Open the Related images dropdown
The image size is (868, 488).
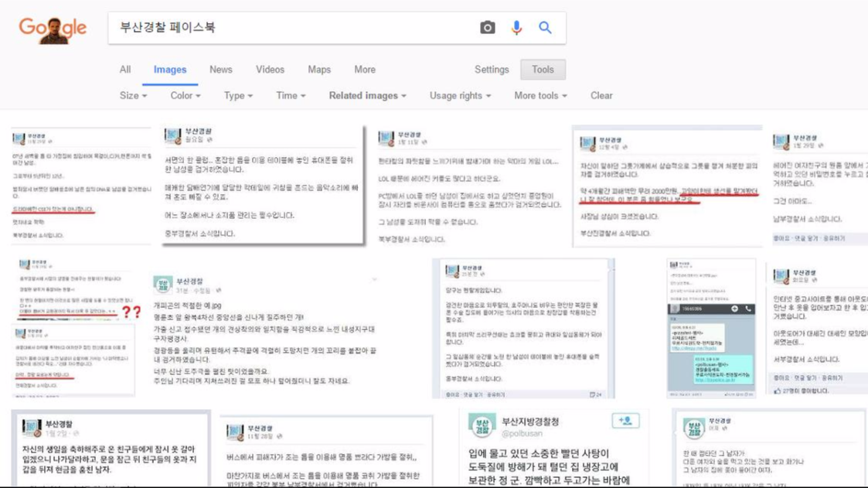(x=365, y=95)
